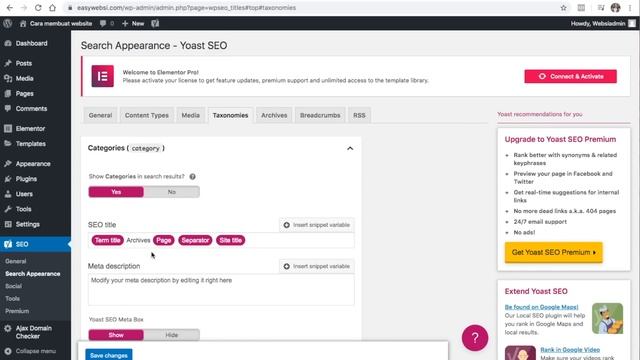The image size is (640, 360).
Task: Open browser three-dot menu
Action: tap(630, 8)
